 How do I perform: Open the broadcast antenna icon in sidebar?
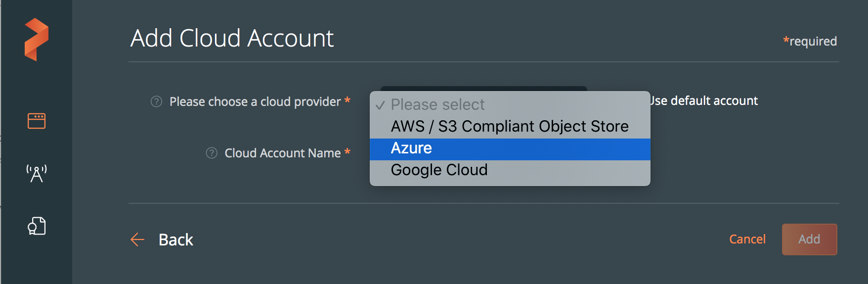tap(37, 174)
